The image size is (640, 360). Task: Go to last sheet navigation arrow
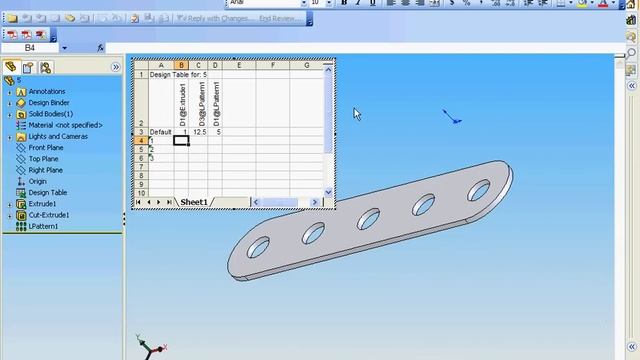point(169,202)
